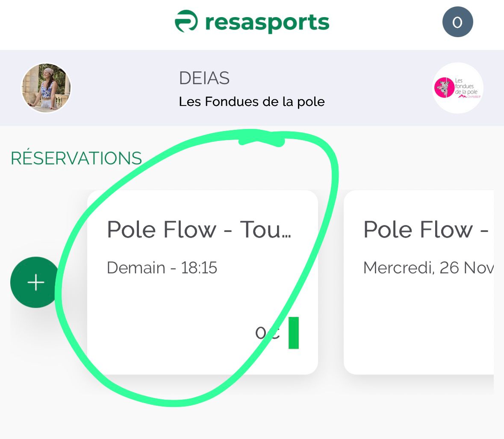Viewport: 504px width, 439px height.
Task: Select the header banner area
Action: (252, 88)
